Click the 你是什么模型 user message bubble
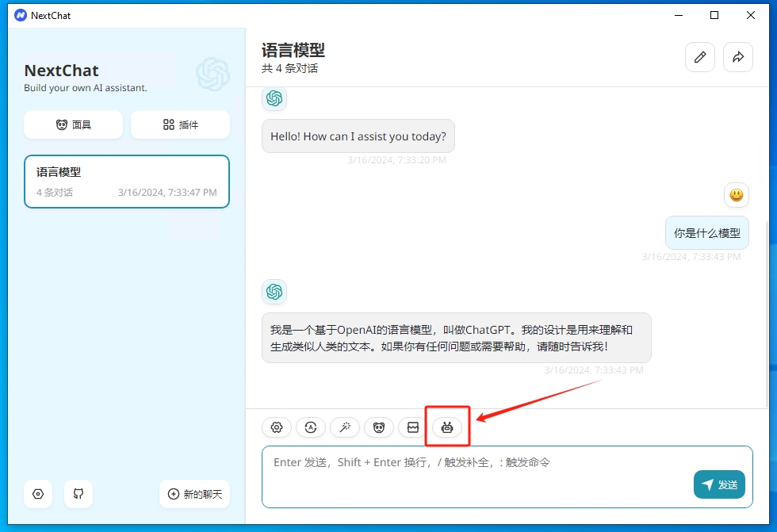 point(706,233)
